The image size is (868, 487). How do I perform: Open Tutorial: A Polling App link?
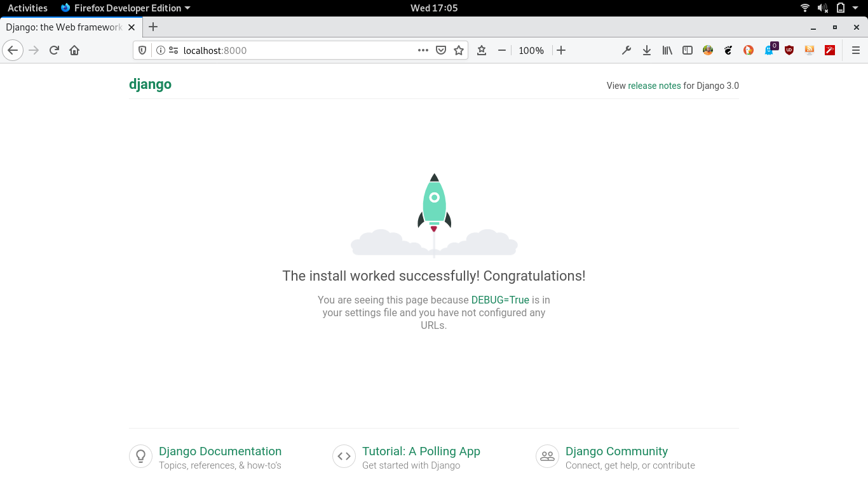click(421, 451)
